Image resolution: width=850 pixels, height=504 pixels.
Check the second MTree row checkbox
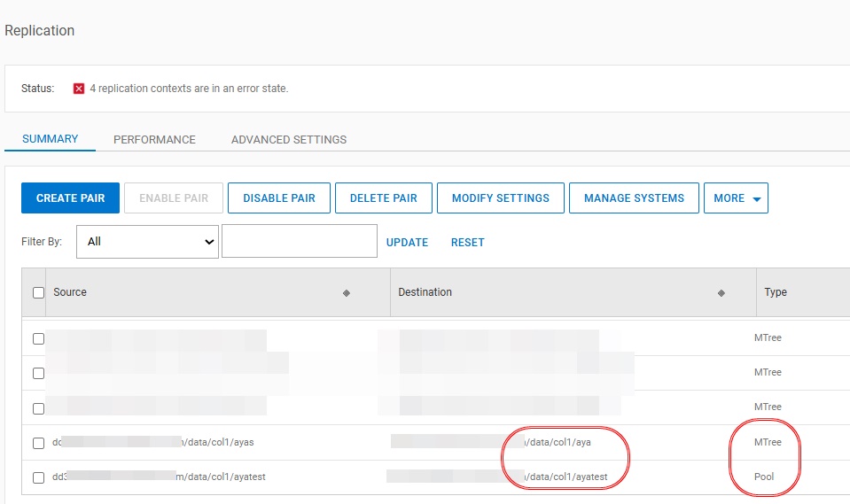38,374
